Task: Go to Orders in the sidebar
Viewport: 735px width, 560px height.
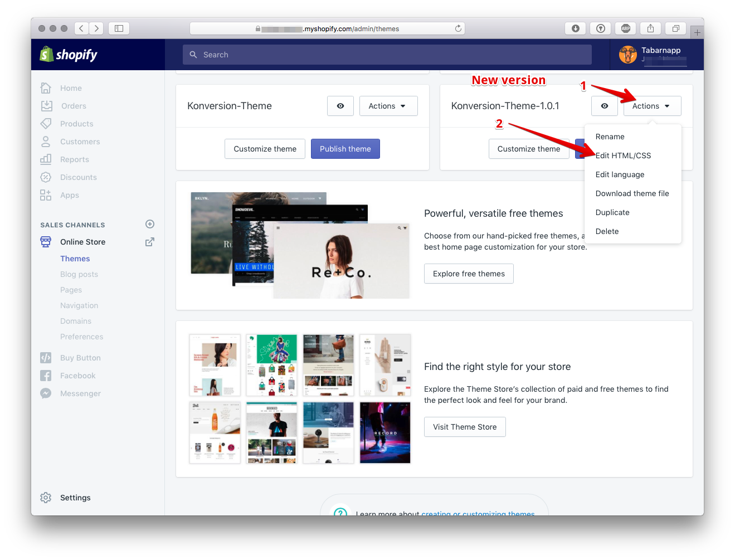Action: tap(74, 106)
